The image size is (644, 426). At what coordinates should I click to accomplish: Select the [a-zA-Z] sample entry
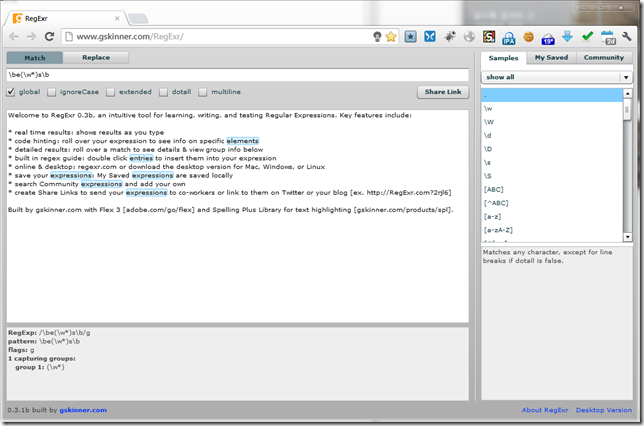[x=552, y=230]
